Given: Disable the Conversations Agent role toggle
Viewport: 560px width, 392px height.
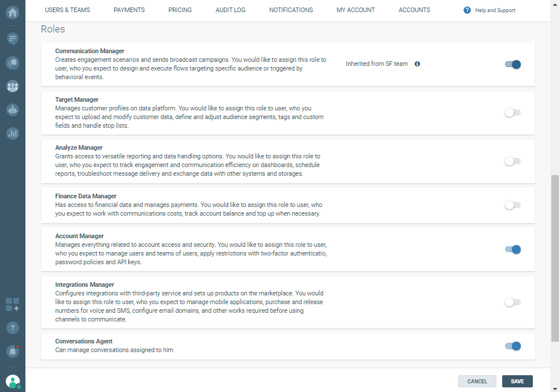Looking at the screenshot, I should 513,346.
